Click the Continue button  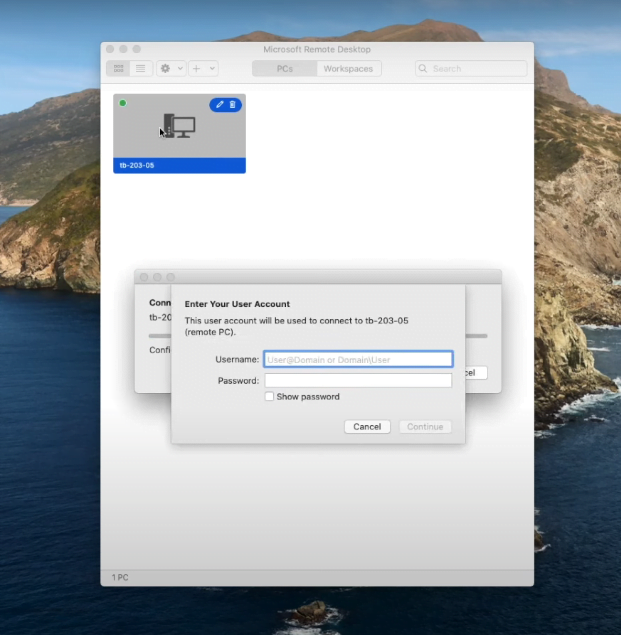(425, 427)
